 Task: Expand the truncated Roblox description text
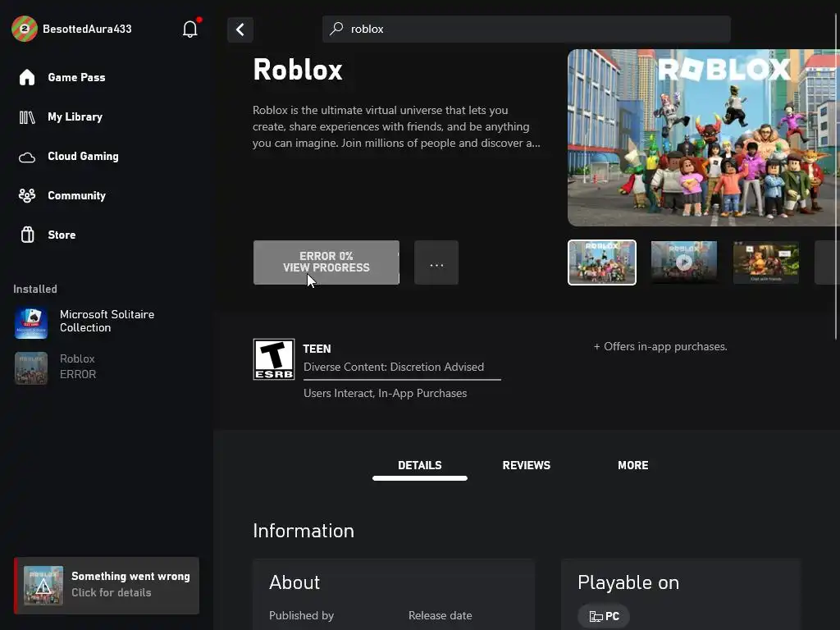[x=396, y=126]
